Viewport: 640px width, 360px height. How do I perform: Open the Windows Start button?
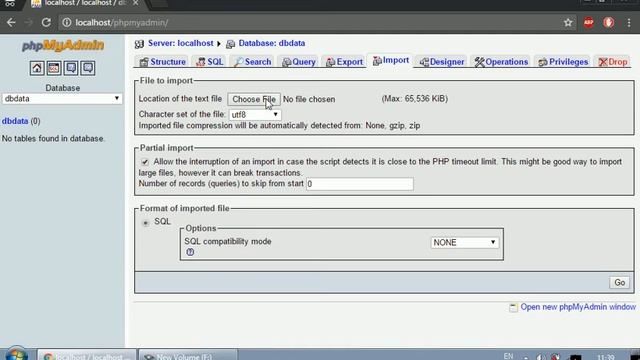point(17,355)
